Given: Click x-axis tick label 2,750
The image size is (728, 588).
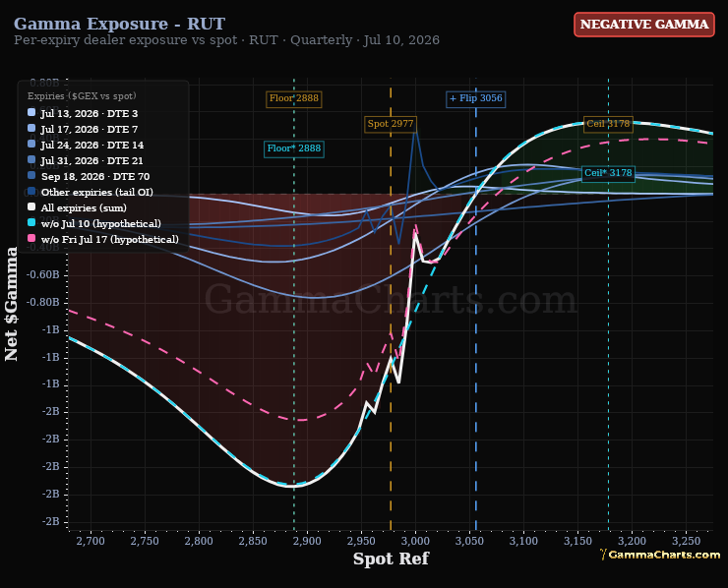Looking at the screenshot, I should (x=145, y=541).
